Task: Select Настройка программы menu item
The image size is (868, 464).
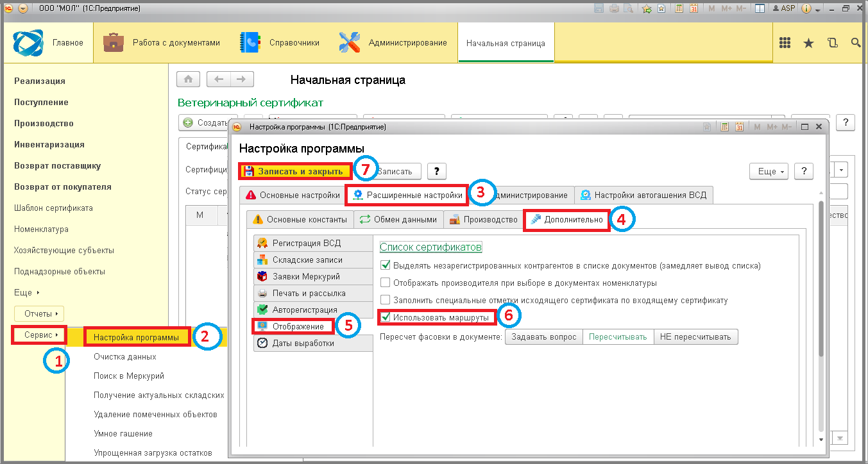Action: coord(140,337)
